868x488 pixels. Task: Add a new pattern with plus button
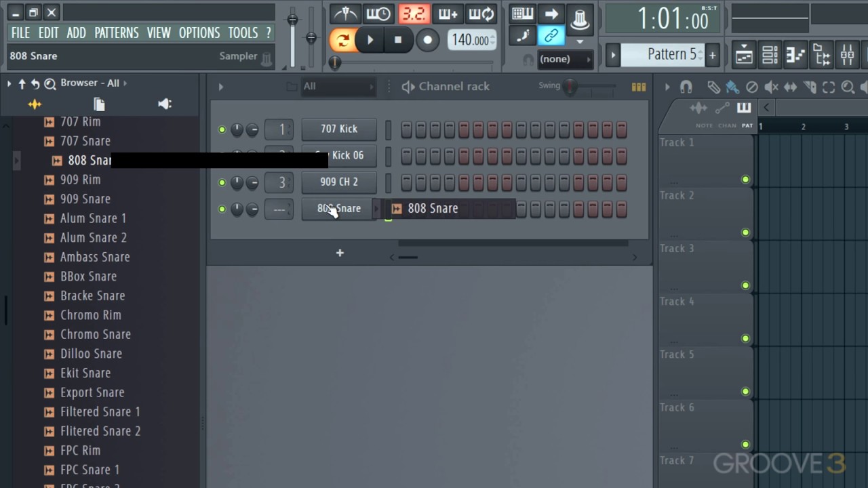click(x=713, y=56)
